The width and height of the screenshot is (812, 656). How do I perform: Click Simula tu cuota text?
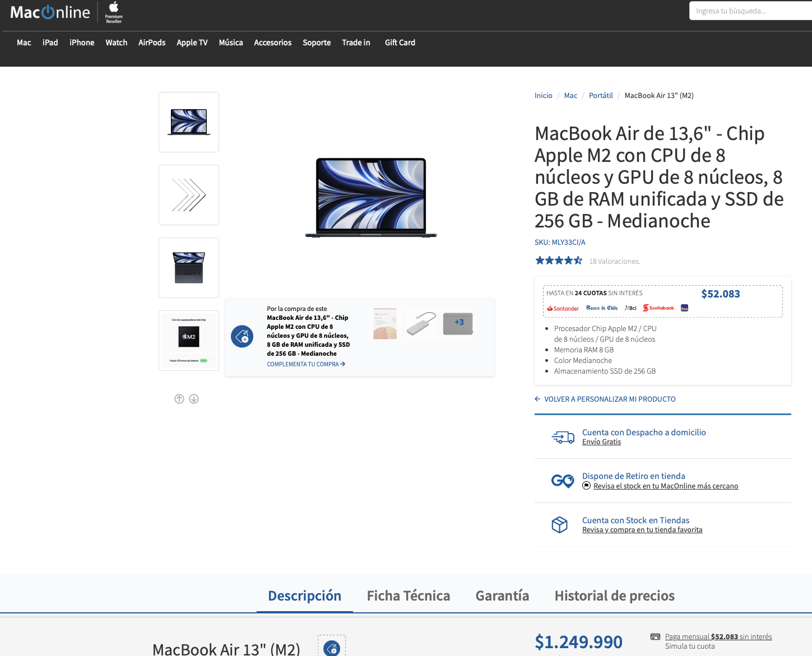pos(690,646)
